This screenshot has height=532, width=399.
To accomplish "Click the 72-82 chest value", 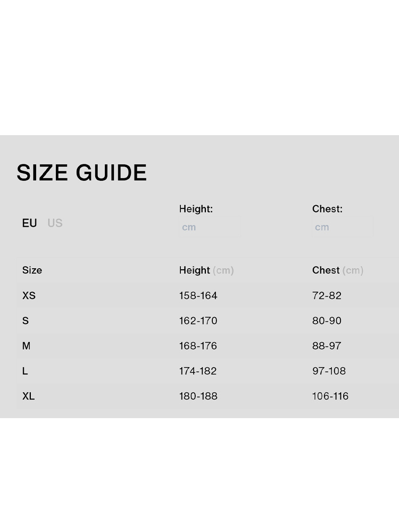I will [327, 295].
